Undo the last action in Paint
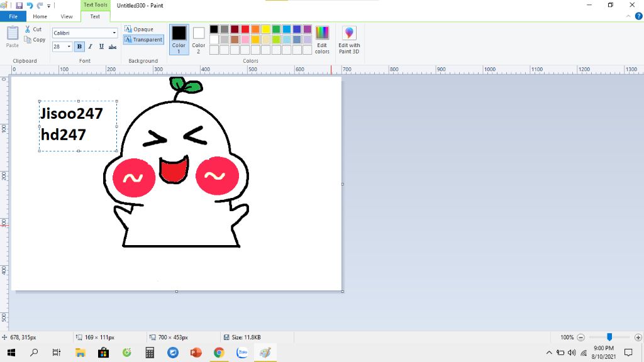The height and width of the screenshot is (362, 644). pyautogui.click(x=30, y=5)
